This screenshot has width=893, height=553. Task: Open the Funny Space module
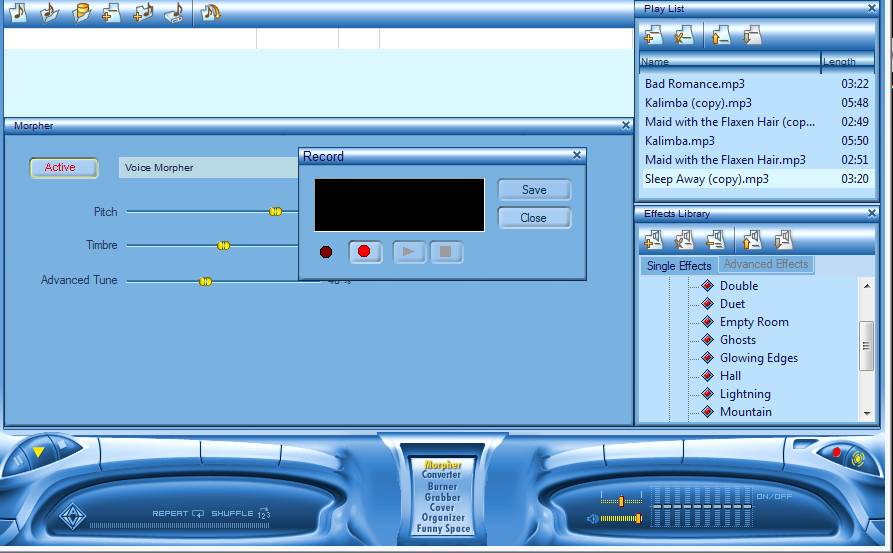pos(442,529)
